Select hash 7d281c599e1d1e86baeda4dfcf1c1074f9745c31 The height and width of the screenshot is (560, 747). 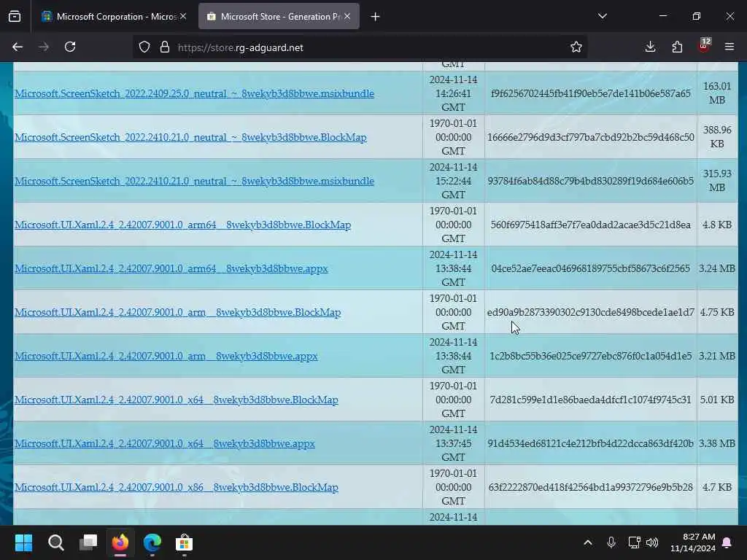pyautogui.click(x=591, y=400)
